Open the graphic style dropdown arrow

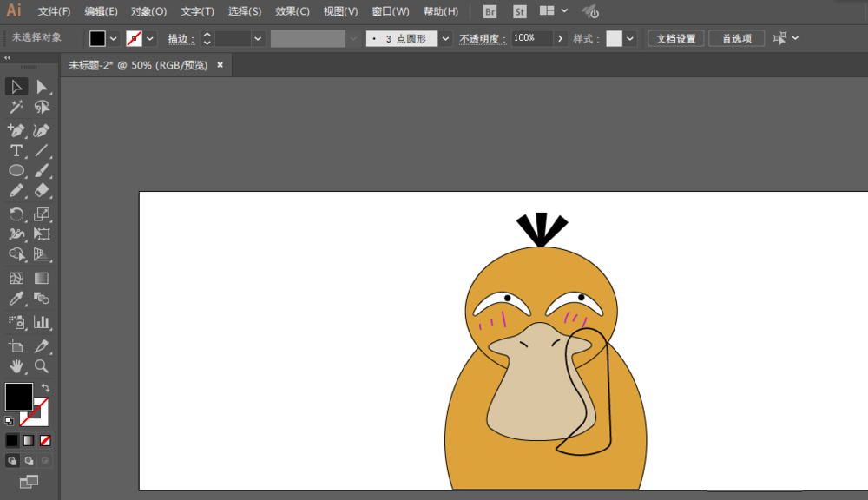click(630, 39)
